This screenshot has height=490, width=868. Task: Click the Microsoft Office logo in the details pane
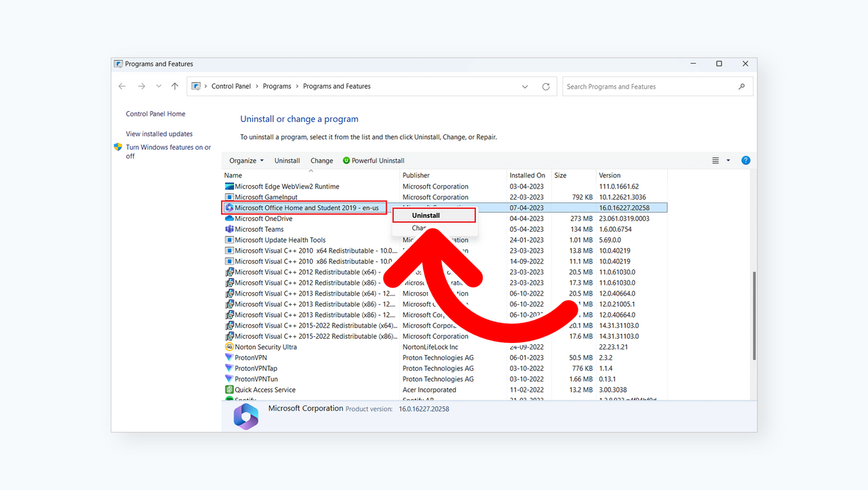pos(245,415)
